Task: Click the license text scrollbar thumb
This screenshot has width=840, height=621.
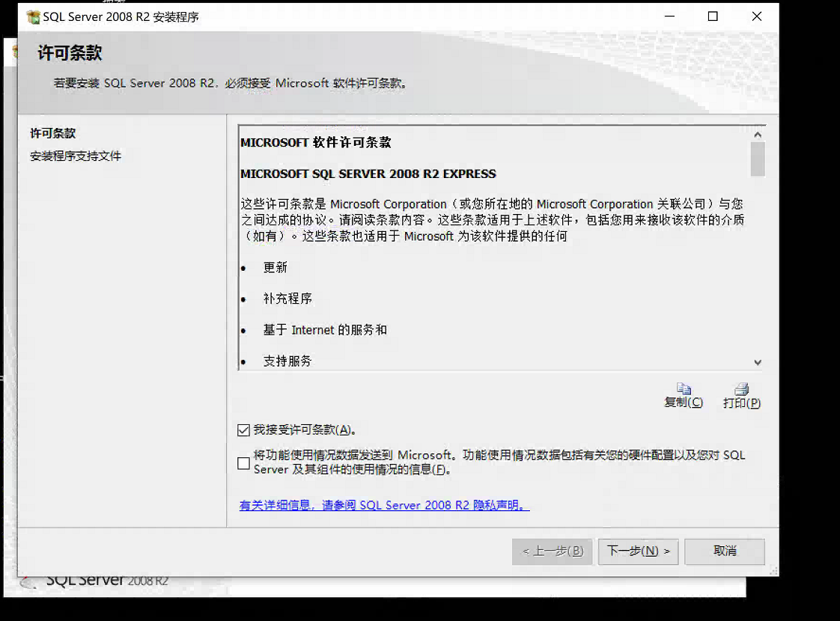Action: pos(758,159)
